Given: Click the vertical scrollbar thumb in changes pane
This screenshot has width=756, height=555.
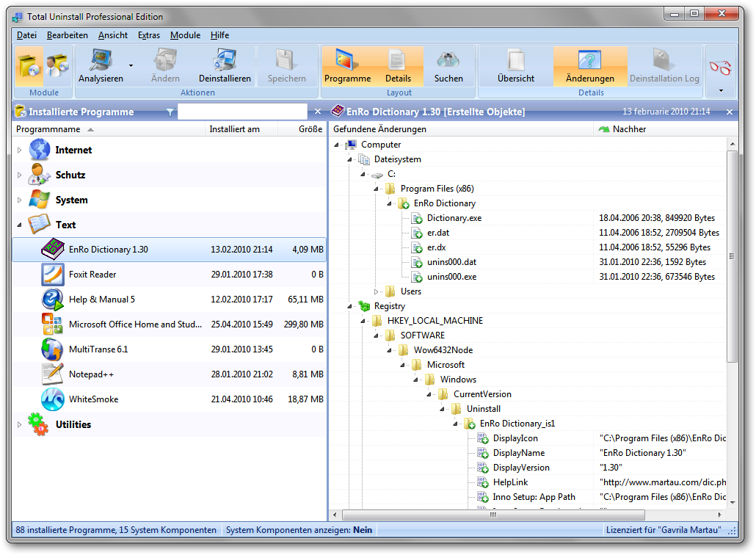Looking at the screenshot, I should [732, 256].
